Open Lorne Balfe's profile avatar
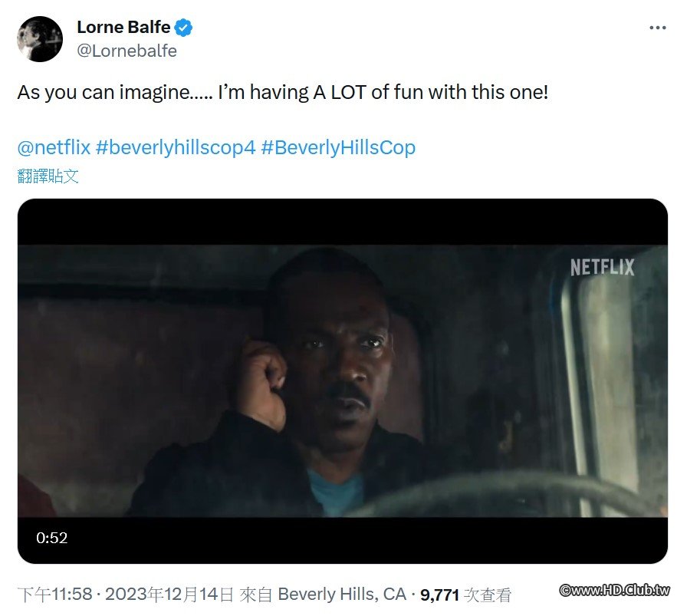Viewport: 687px width, 616px height. [40, 39]
